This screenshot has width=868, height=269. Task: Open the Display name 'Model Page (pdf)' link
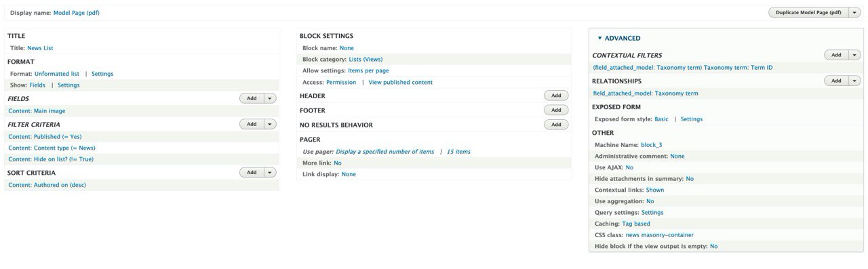77,13
